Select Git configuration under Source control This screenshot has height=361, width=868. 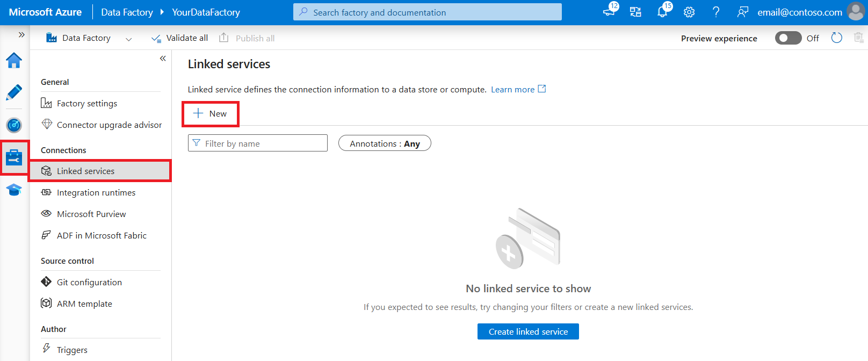(x=89, y=282)
